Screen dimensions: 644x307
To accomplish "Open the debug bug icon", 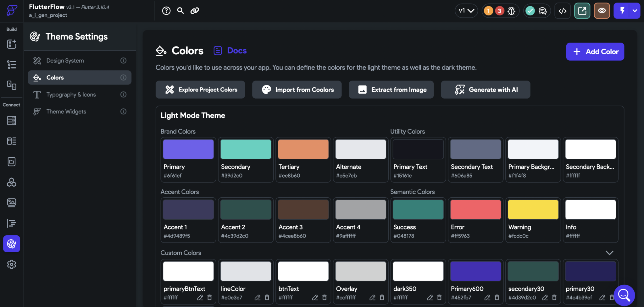I will pyautogui.click(x=511, y=11).
